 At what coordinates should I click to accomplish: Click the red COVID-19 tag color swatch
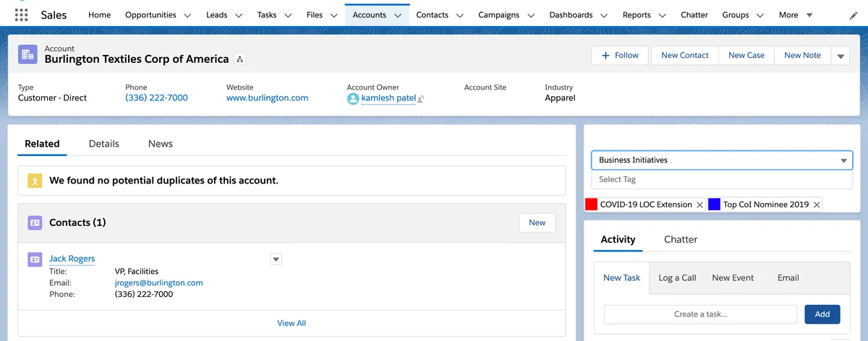(x=591, y=204)
